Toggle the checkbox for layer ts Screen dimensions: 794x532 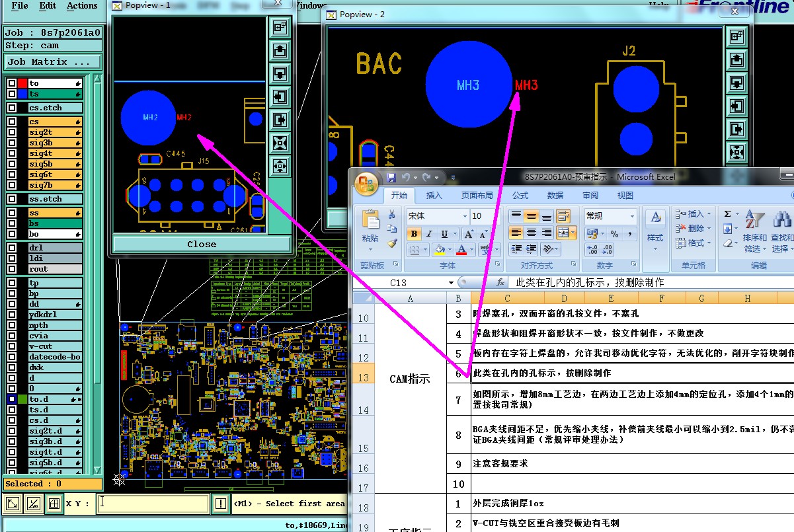click(x=11, y=94)
